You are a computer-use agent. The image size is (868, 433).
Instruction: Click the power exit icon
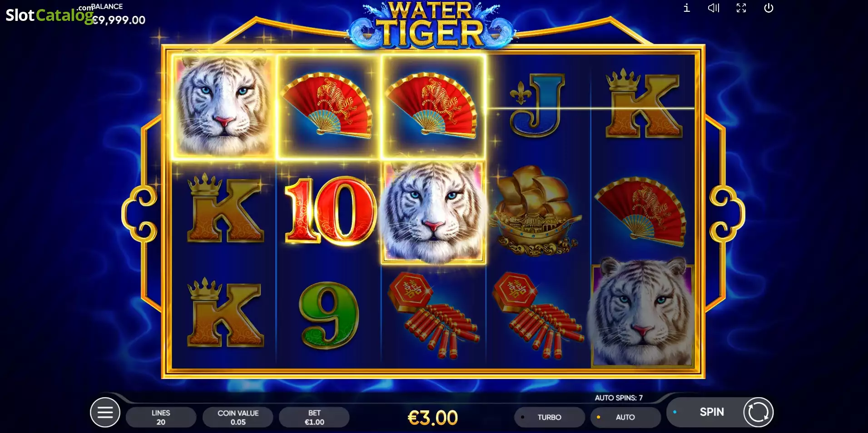tap(769, 8)
